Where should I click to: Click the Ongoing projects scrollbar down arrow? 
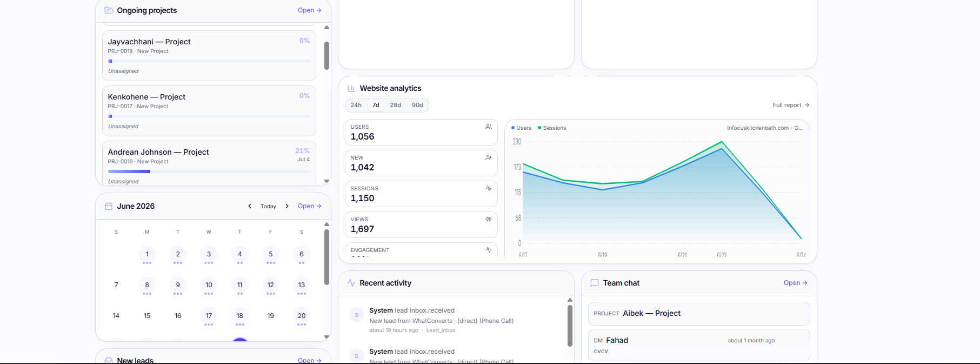(x=326, y=182)
